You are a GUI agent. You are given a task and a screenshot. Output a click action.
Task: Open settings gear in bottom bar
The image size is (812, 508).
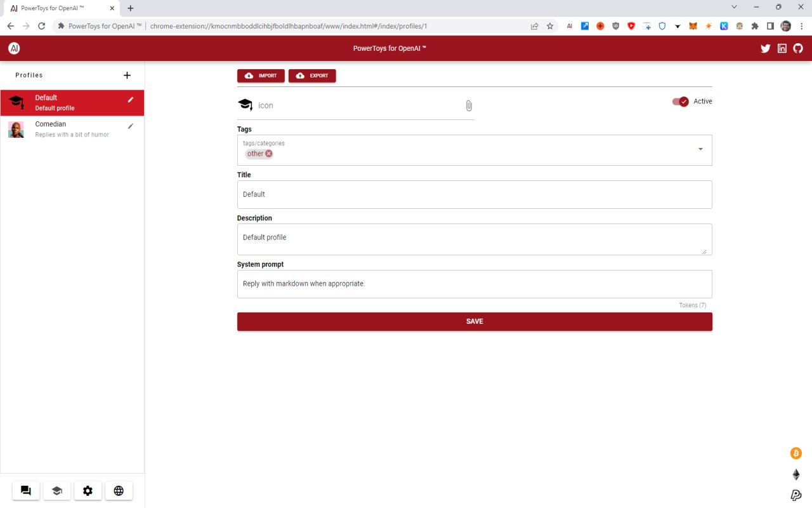(x=88, y=490)
